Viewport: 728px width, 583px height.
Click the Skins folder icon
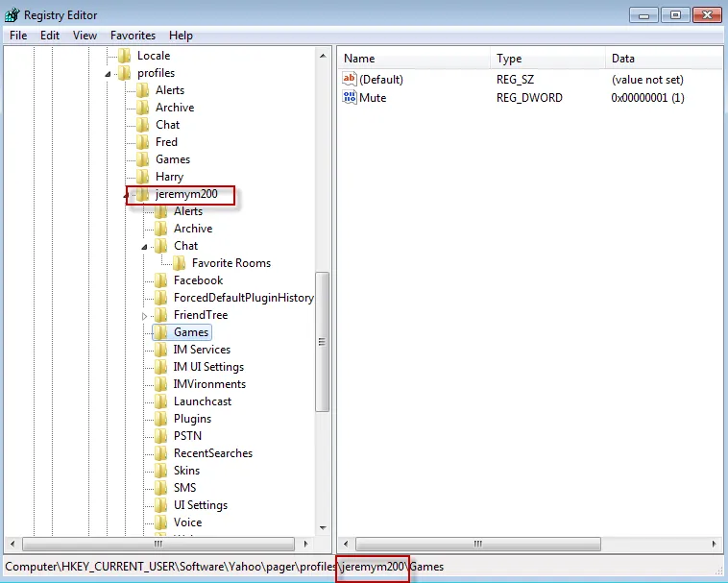pos(160,471)
